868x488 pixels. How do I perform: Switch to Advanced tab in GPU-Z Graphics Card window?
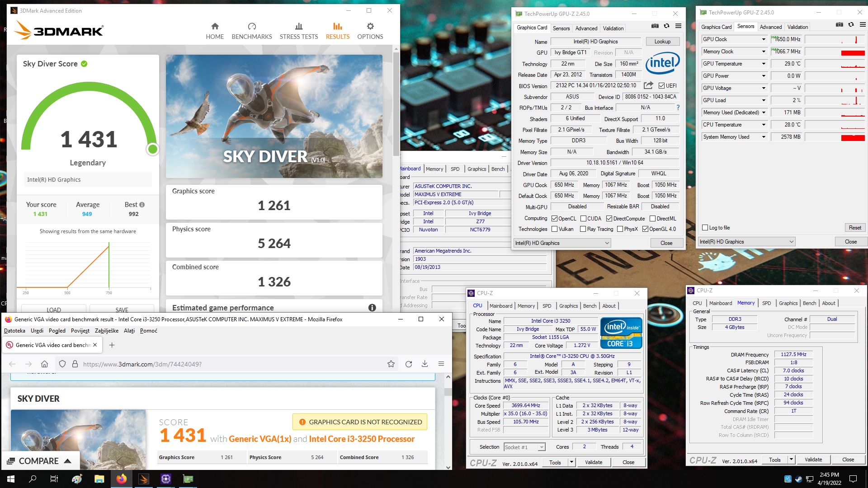click(586, 28)
